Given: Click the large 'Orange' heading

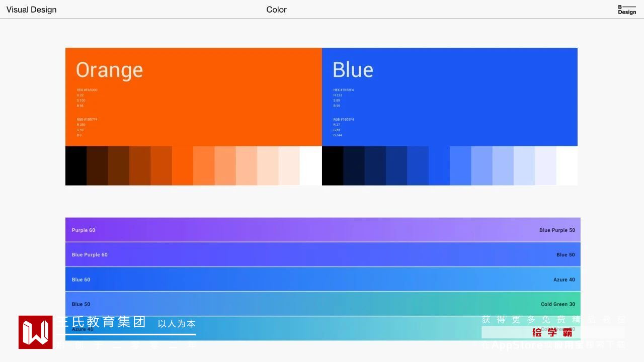Looking at the screenshot, I should (109, 70).
